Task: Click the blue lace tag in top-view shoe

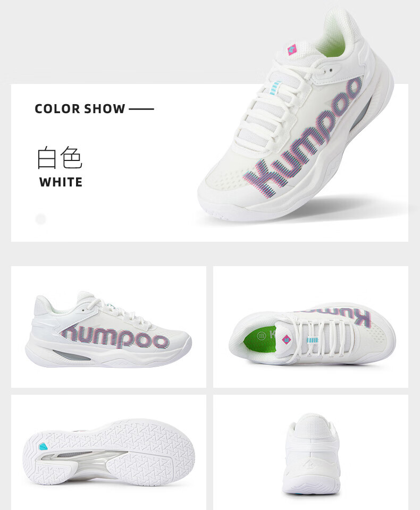Action: point(312,340)
